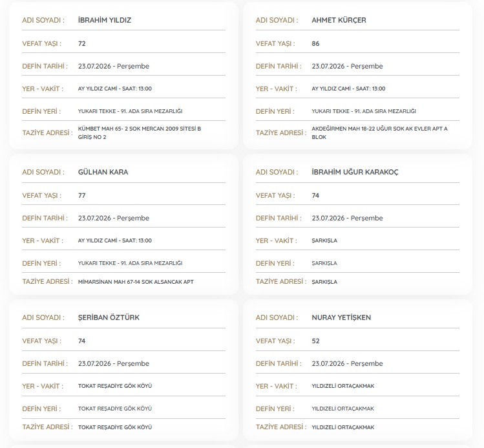The image size is (484, 448).
Task: Select the name İBRAHİM UĞUR KARAKOÇ
Action: (355, 172)
